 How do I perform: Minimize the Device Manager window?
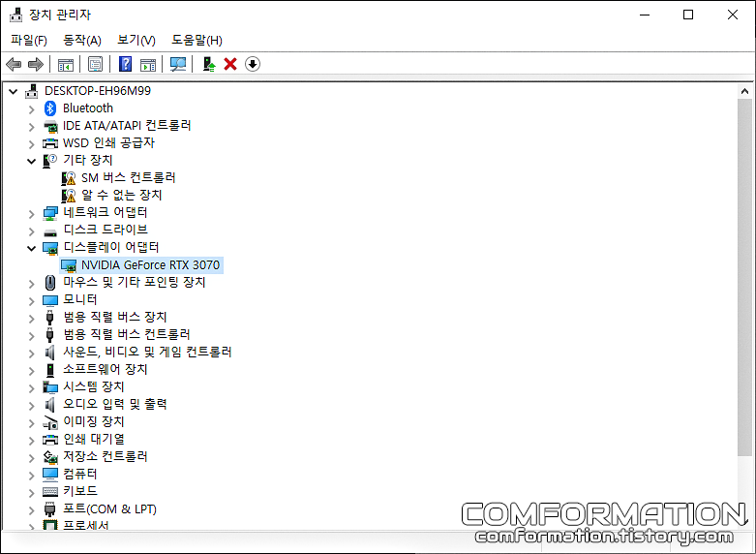(645, 15)
